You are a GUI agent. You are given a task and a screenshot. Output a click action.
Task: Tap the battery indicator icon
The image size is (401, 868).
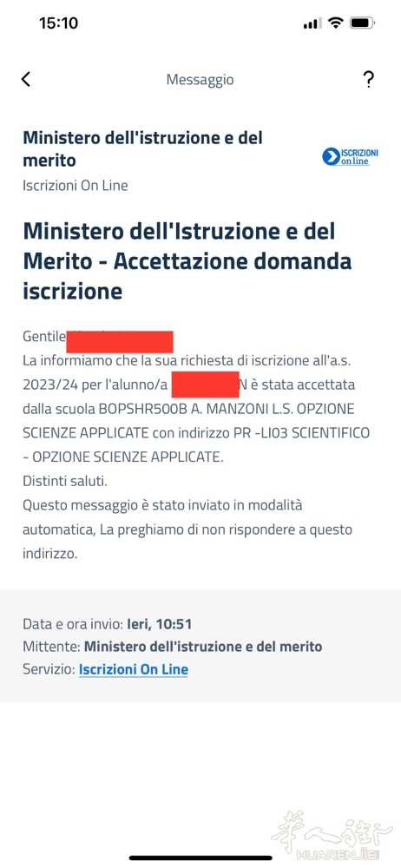tap(363, 23)
